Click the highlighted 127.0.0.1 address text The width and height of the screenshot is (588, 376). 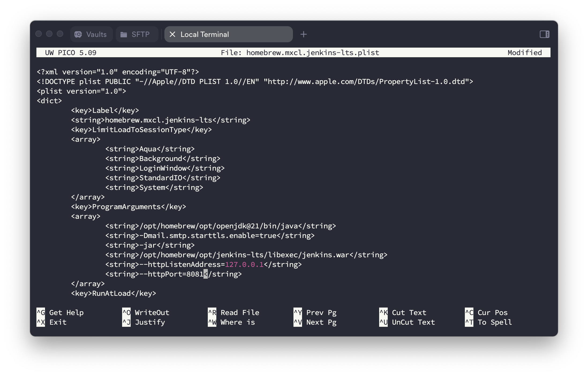pos(244,264)
